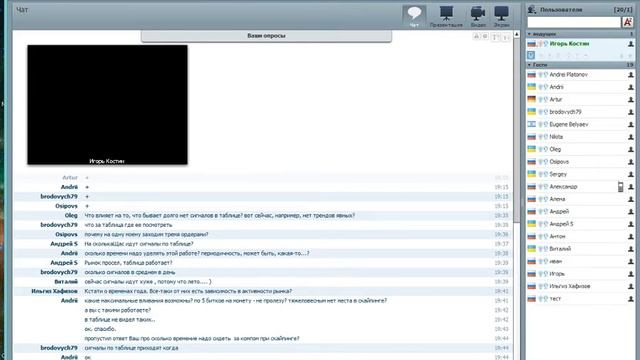
Task: Click message 'Рынок просел, таблица работает?'
Action: [128, 263]
